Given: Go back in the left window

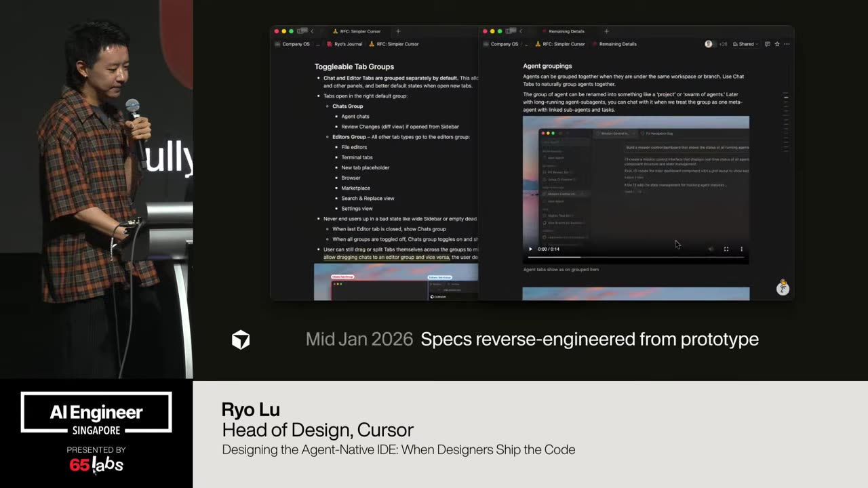Looking at the screenshot, I should [312, 31].
